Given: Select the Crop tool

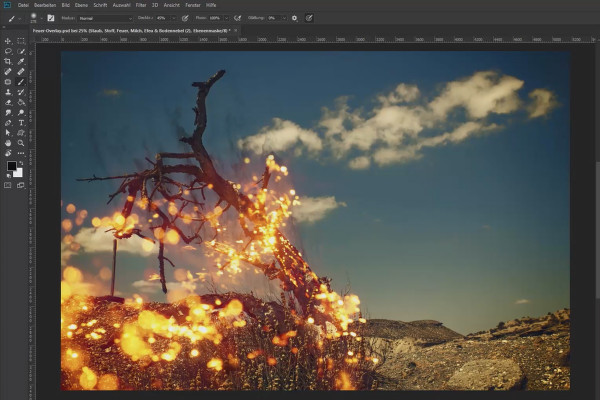Looking at the screenshot, I should click(x=8, y=61).
